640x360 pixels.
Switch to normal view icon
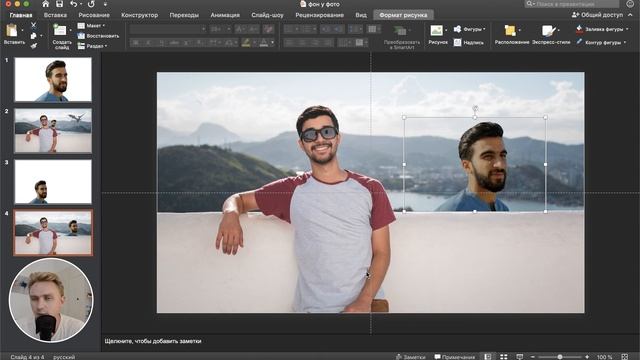coord(488,357)
